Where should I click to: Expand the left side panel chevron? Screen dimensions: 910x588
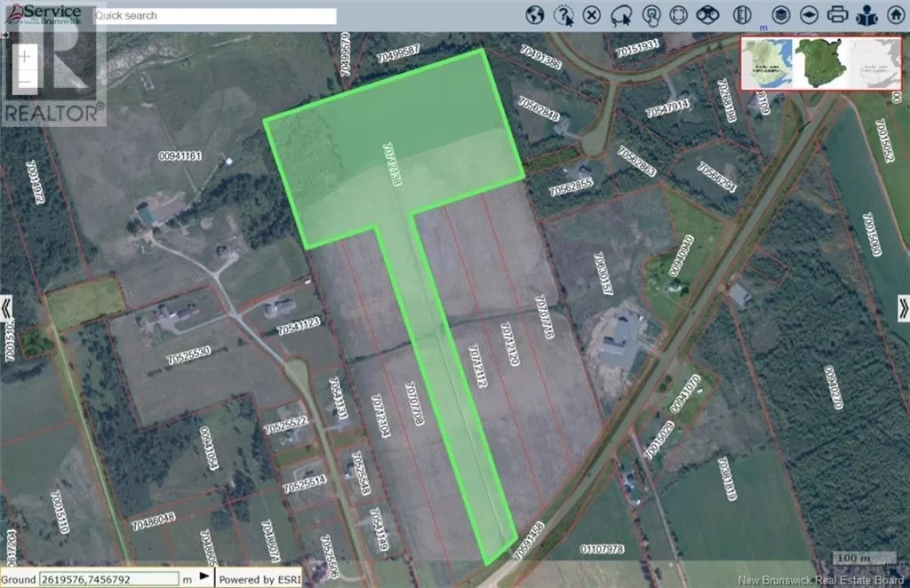(7, 310)
